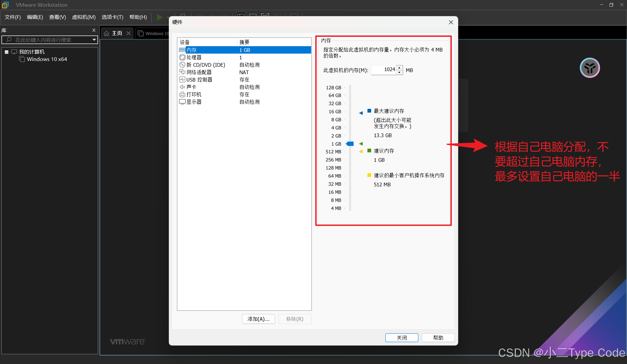Close the 主页 tab

(128, 33)
